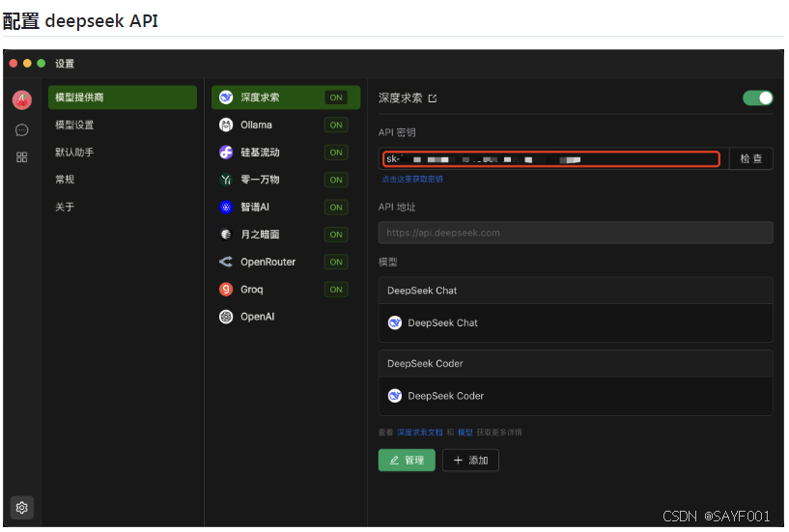Toggle the 深度求索 provider enable switch

coord(758,98)
